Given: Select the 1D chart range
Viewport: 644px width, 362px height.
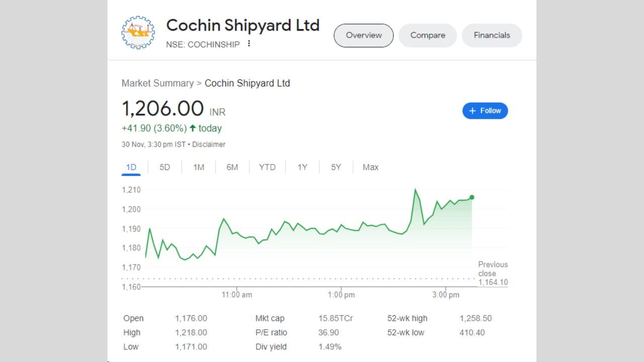Looking at the screenshot, I should point(131,167).
